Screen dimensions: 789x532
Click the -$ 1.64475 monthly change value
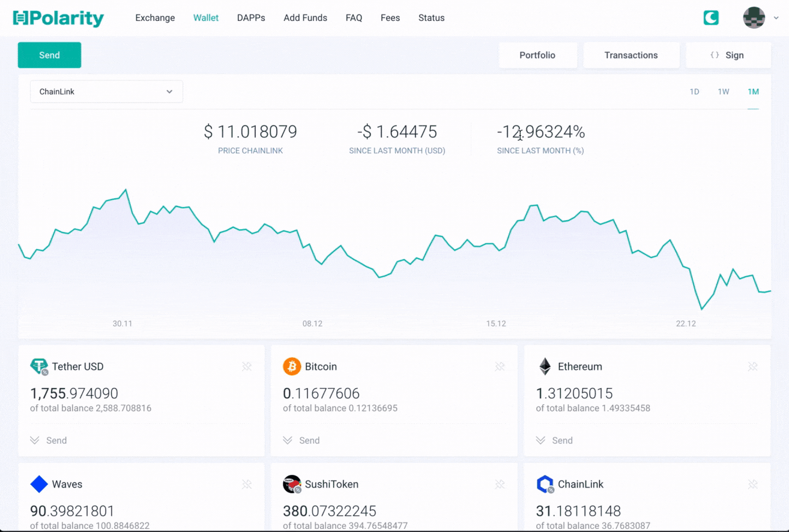397,131
